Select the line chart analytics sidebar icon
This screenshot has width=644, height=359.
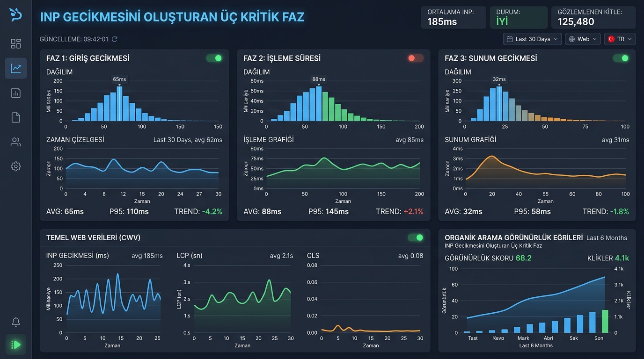[x=16, y=68]
